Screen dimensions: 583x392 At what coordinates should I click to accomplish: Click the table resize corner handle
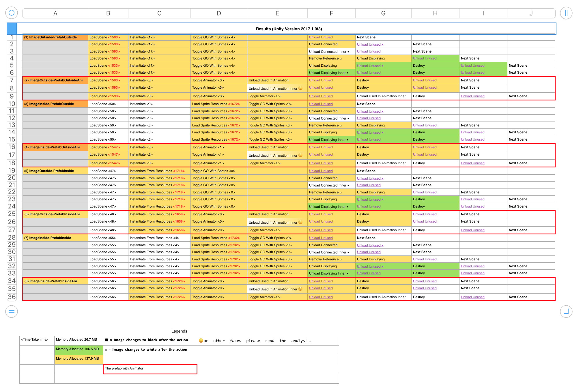tap(566, 311)
